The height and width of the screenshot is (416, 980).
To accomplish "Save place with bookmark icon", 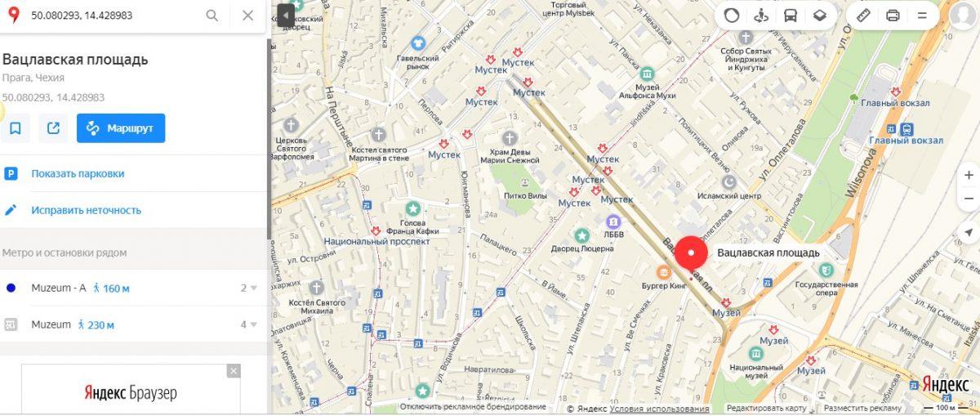I will coord(15,128).
